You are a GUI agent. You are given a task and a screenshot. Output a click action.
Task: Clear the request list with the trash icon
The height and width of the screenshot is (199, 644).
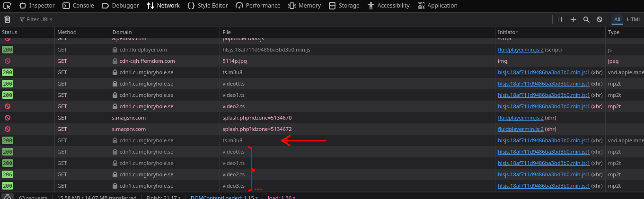tap(7, 19)
